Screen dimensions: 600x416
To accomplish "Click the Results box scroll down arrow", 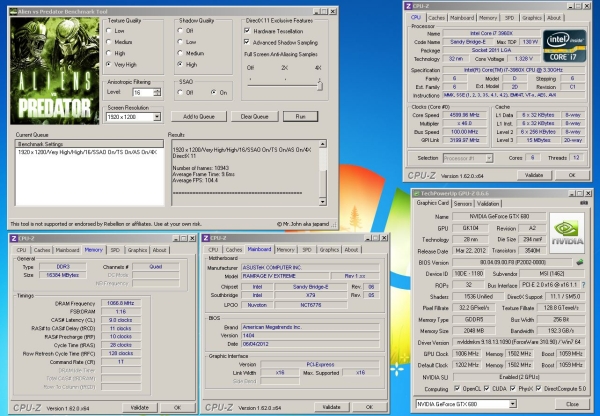I will (323, 202).
